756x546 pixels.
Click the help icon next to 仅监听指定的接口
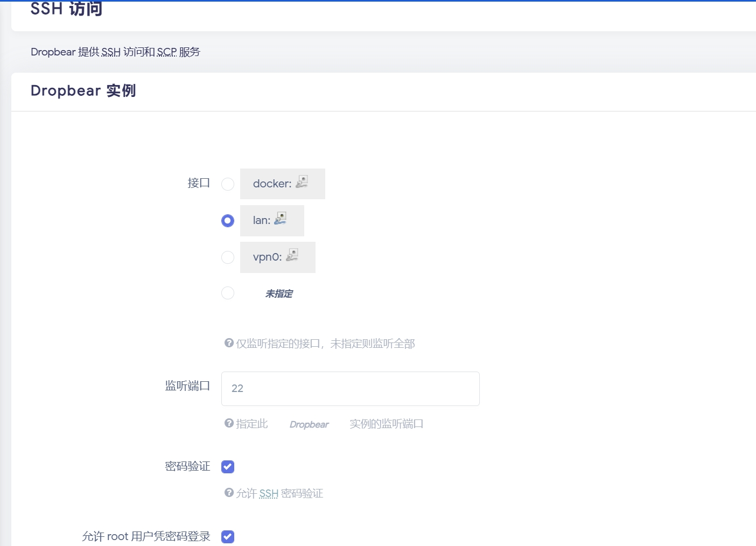[229, 343]
